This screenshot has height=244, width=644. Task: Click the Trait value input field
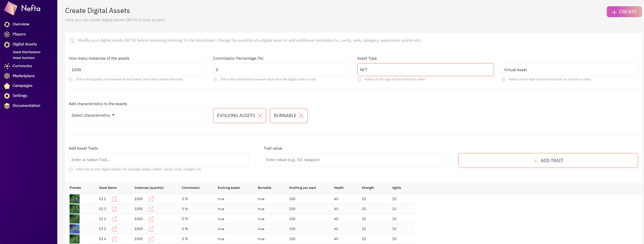pyautogui.click(x=353, y=160)
